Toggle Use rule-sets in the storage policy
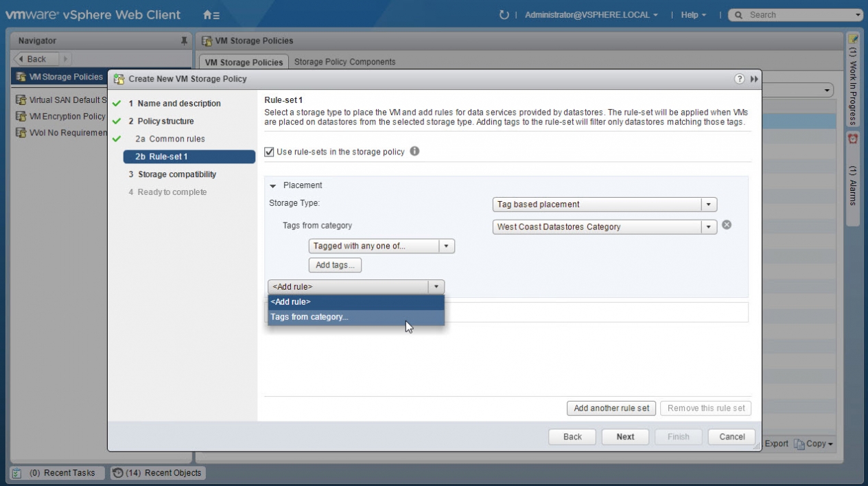This screenshot has height=486, width=868. point(270,152)
